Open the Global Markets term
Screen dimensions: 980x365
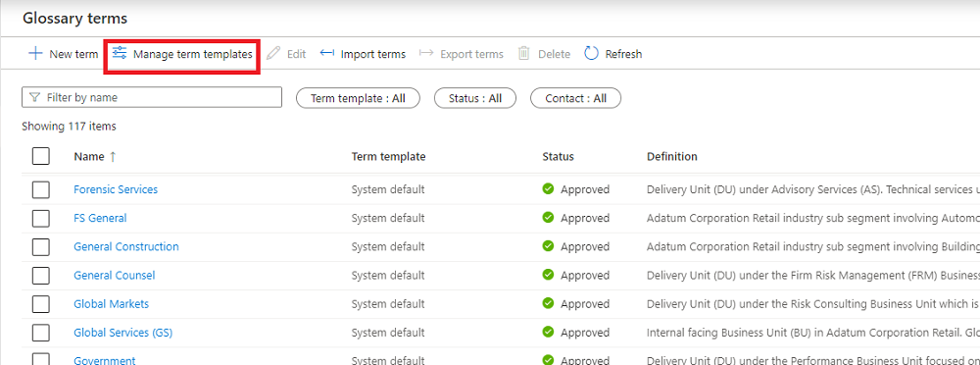coord(112,304)
